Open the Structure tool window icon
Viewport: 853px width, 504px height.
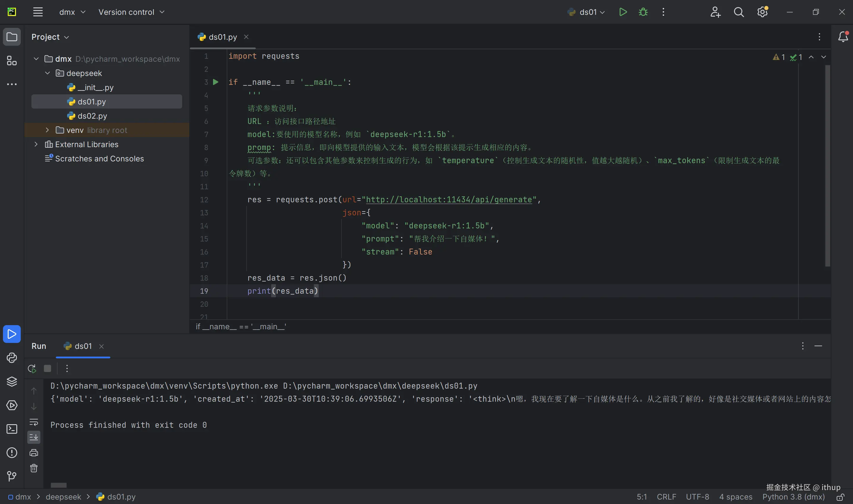point(12,61)
